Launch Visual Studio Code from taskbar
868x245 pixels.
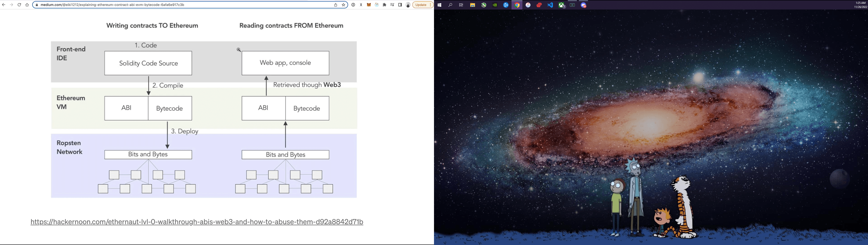[x=550, y=5]
